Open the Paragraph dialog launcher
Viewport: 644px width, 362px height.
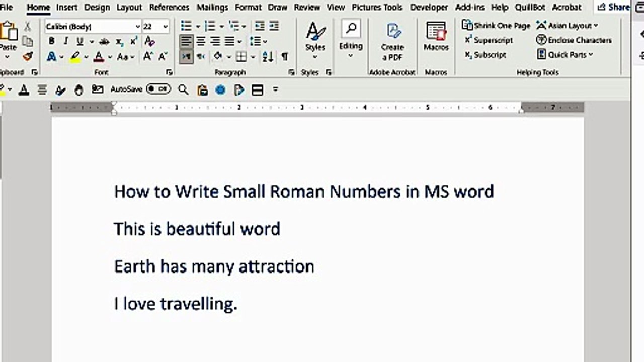[291, 72]
